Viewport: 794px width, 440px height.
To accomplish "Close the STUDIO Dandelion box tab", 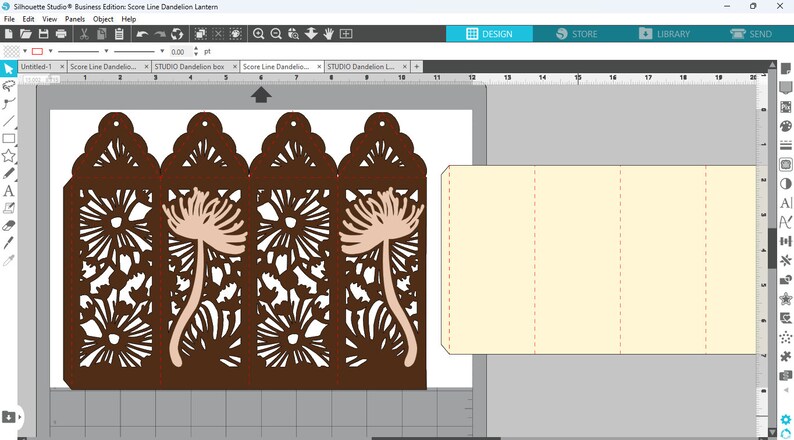I will tap(235, 66).
